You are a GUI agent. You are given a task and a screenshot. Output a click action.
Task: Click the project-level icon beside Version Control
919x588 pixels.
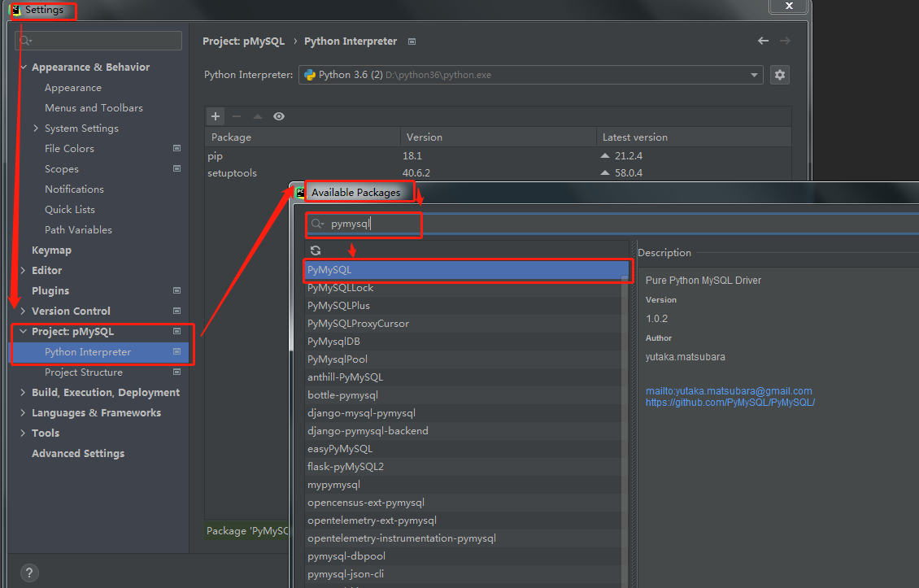pyautogui.click(x=176, y=311)
